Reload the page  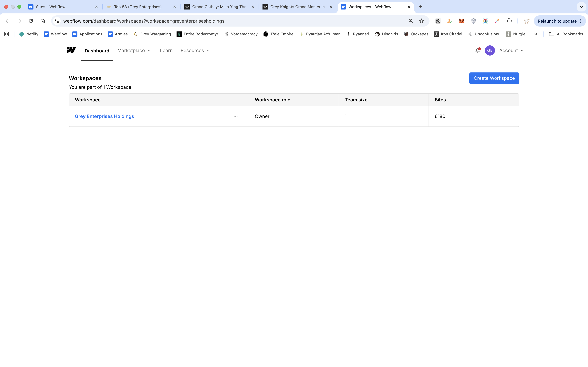pos(31,21)
